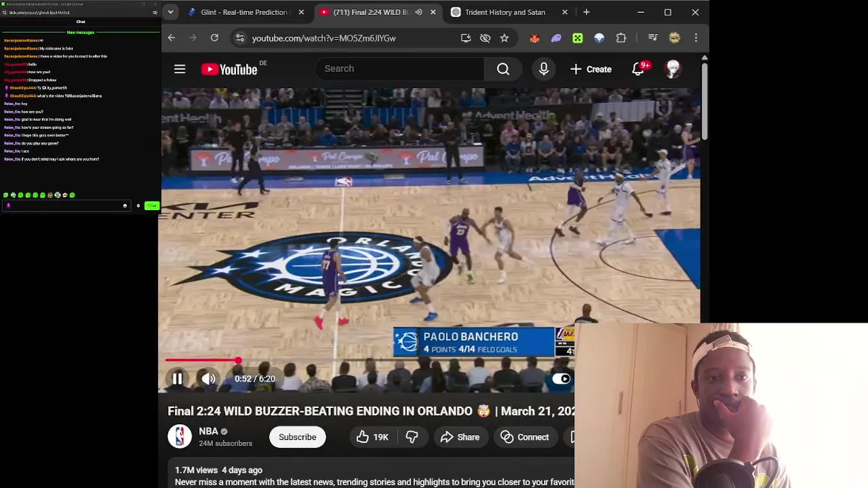Open the purple ghost extension

[556, 38]
